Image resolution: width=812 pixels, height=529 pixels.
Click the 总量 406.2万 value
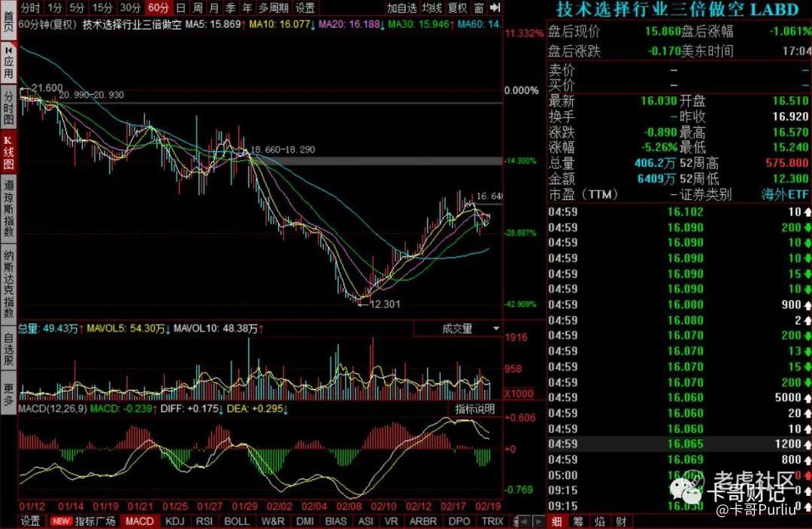point(655,163)
